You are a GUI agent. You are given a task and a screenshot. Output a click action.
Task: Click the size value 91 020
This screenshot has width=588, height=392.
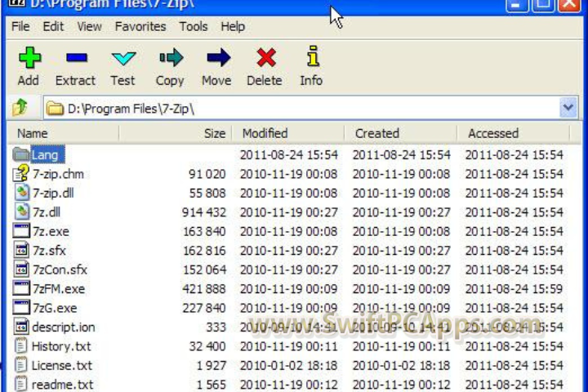coord(207,174)
